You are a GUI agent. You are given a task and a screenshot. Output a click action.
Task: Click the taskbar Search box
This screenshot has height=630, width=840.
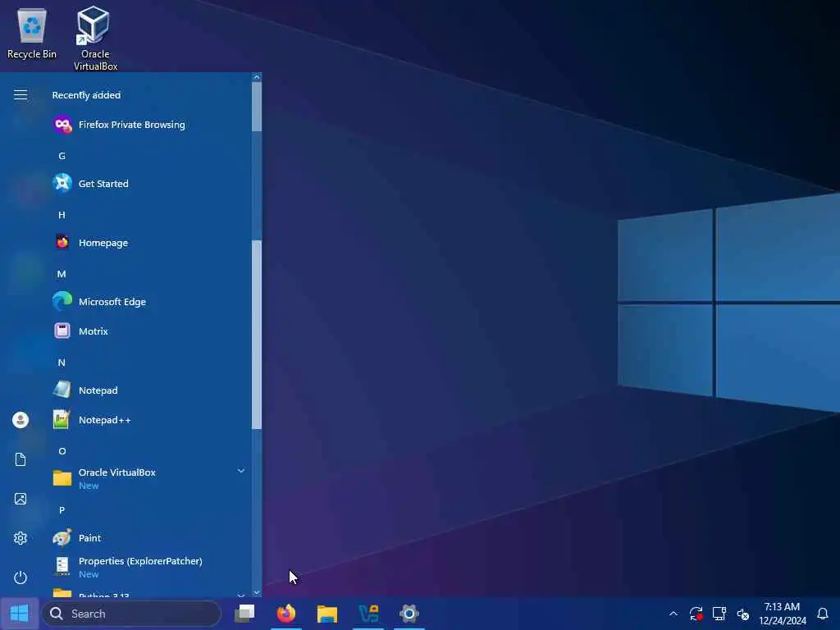pos(132,614)
